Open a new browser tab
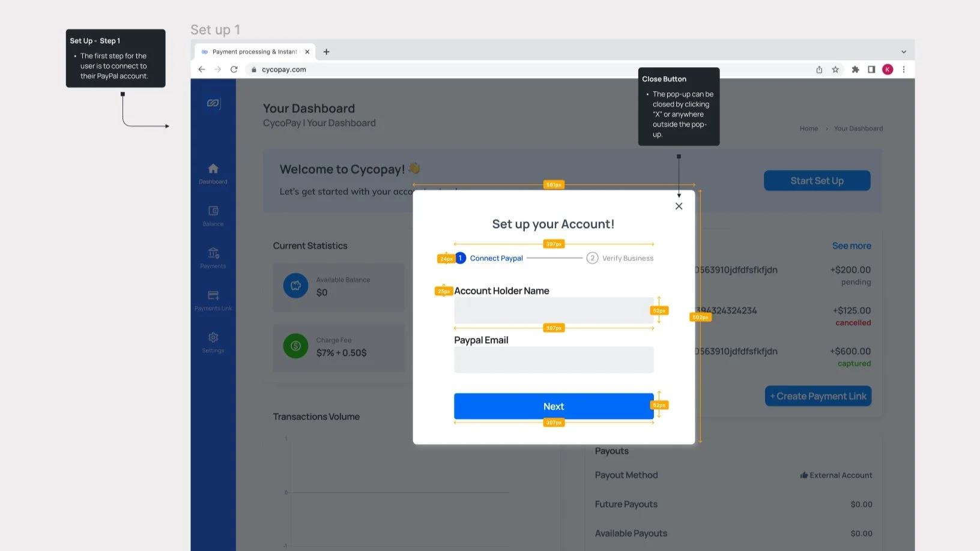This screenshot has height=551, width=980. pyautogui.click(x=327, y=52)
